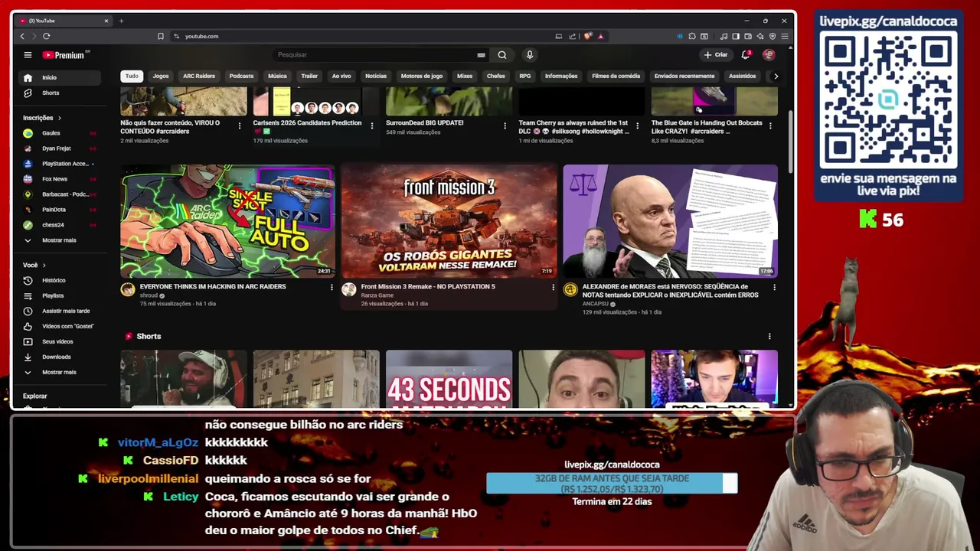The width and height of the screenshot is (980, 551).
Task: Open the YouTube hamburger guide menu
Action: click(x=28, y=55)
